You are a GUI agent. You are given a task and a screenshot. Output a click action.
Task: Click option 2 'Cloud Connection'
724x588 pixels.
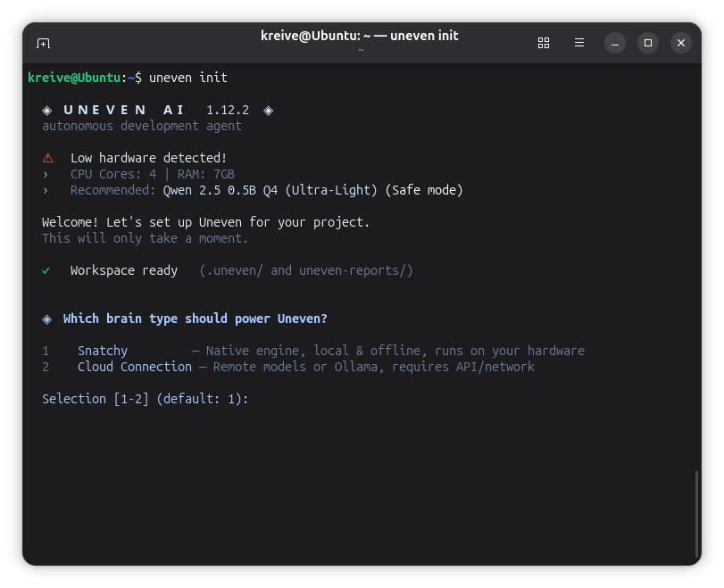tap(135, 367)
